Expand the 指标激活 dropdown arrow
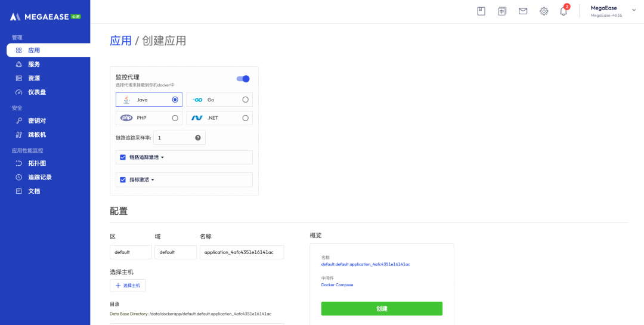Screen dimensions: 644x325 153,179
